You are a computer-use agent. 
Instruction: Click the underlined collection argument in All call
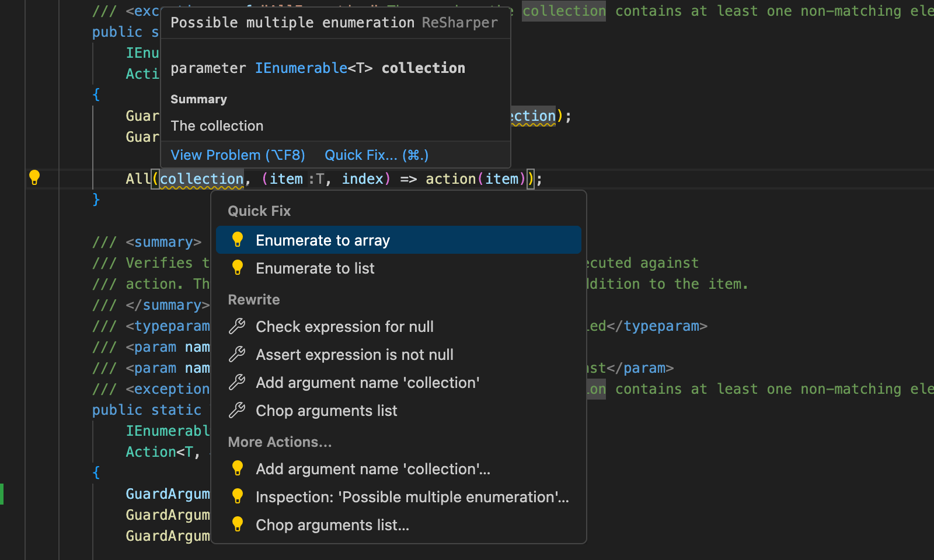pos(201,179)
